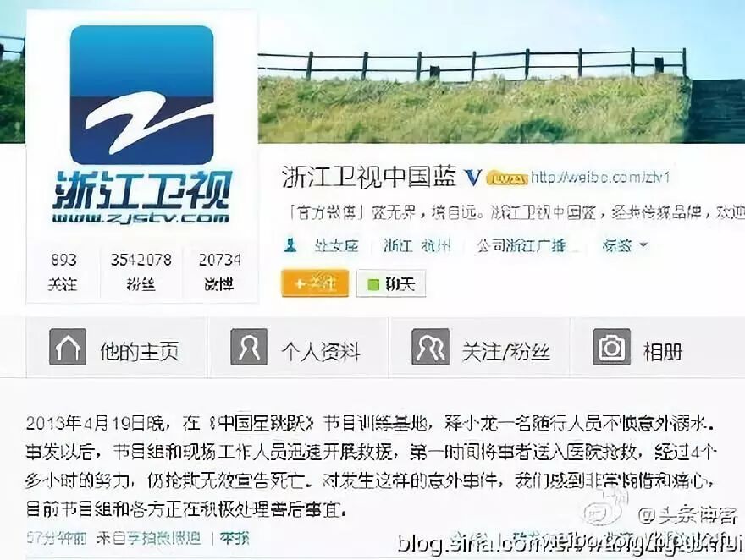
Task: Expand the 标签 dropdown arrow
Action: tap(643, 244)
